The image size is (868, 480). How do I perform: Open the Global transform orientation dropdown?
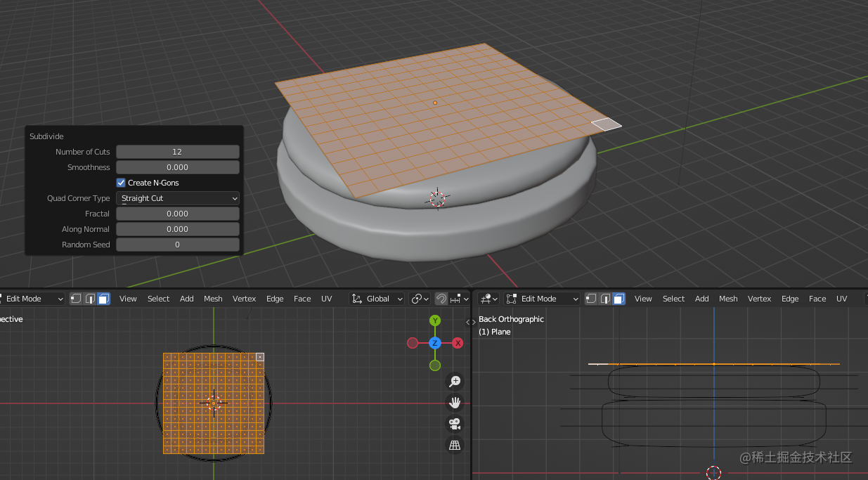(x=377, y=299)
